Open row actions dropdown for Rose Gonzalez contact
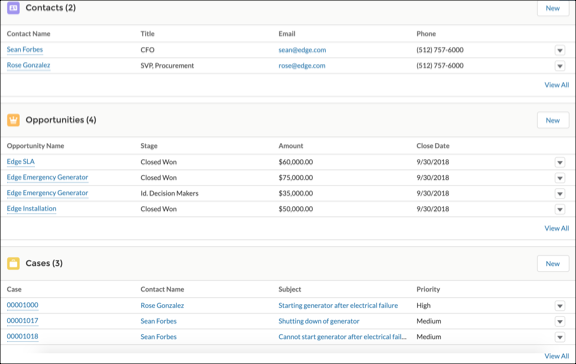The height and width of the screenshot is (364, 576). coord(559,66)
